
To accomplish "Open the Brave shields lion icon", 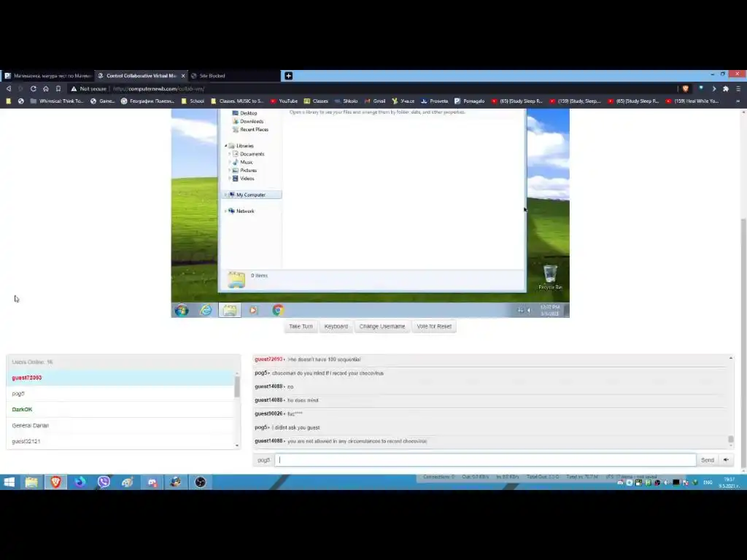I will tap(686, 88).
